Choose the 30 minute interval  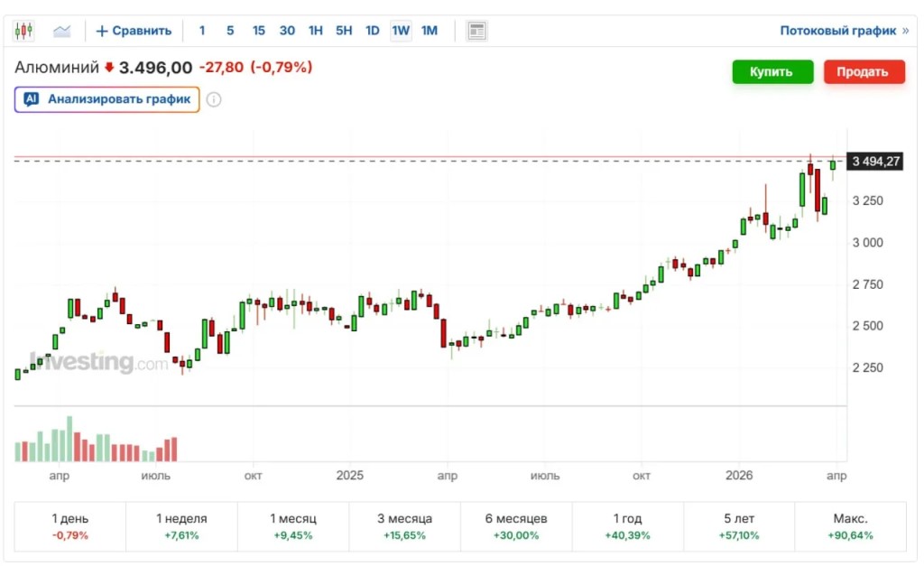pyautogui.click(x=287, y=31)
